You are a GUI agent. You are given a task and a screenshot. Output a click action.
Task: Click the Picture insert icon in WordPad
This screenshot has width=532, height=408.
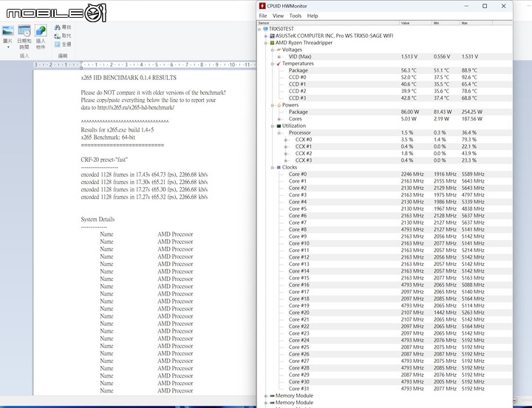[8, 31]
